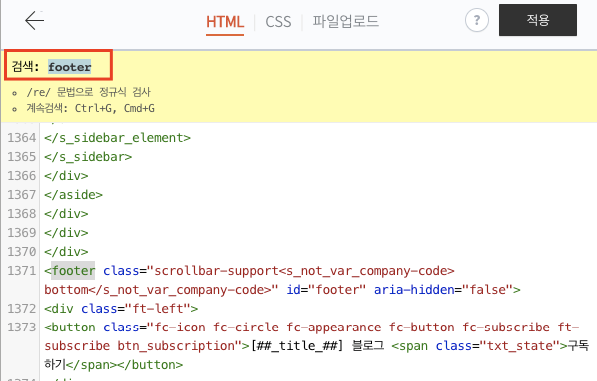Place cursor in [##_title_##] placeholder text

(297, 346)
